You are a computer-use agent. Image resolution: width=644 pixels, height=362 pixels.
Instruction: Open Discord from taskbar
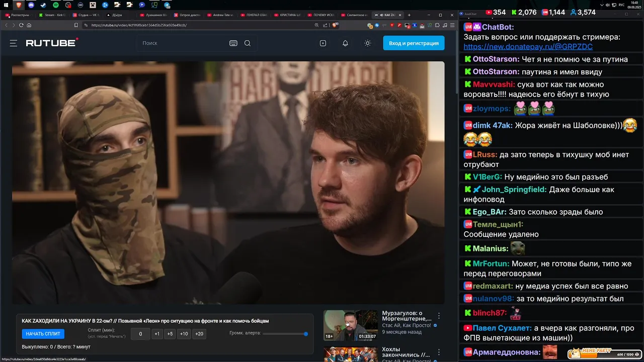(x=31, y=5)
